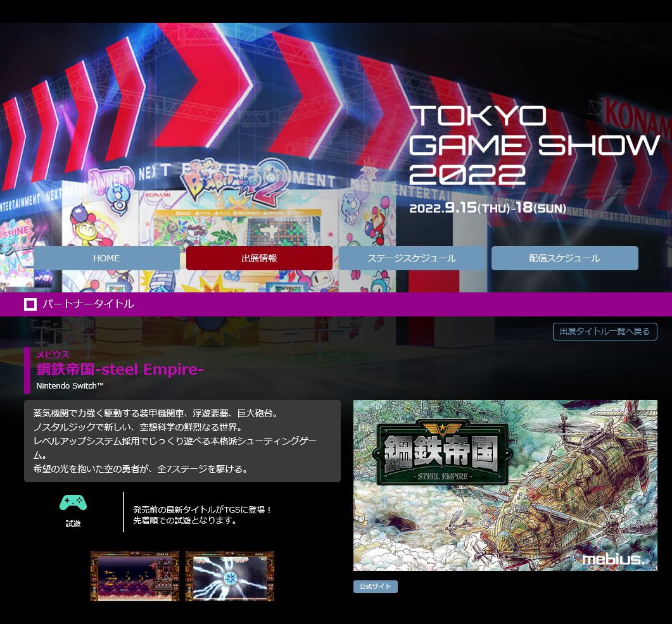Click the 鋼鉄帝国 Steel Empire key art image
Image resolution: width=672 pixels, height=624 pixels.
pos(505,485)
